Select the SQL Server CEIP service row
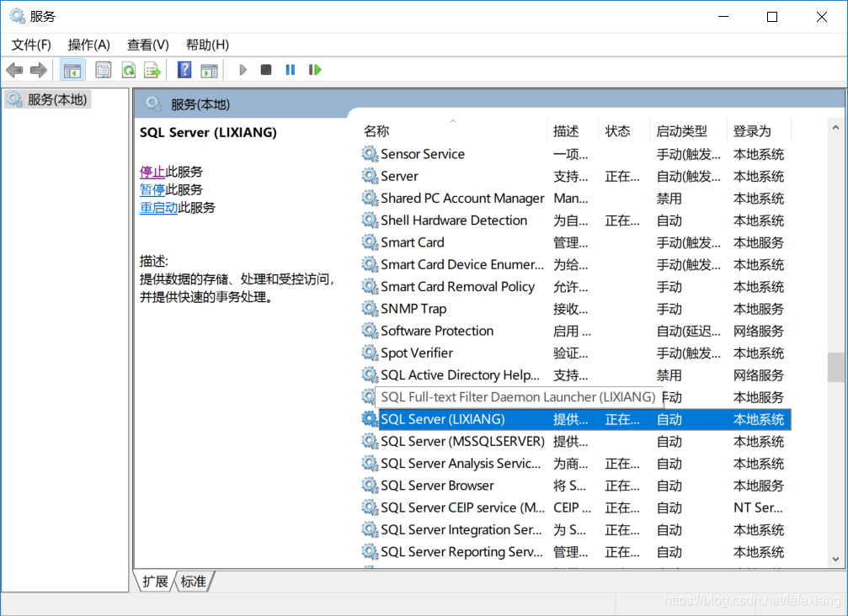Viewport: 848px width, 616px height. 576,507
